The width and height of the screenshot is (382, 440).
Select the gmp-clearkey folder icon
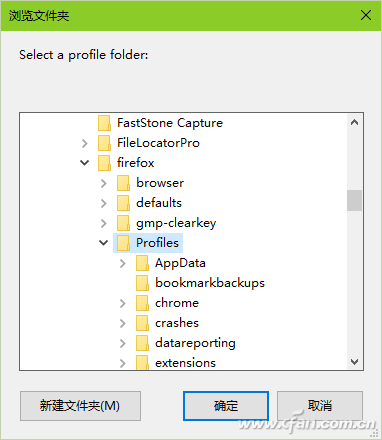pos(123,223)
